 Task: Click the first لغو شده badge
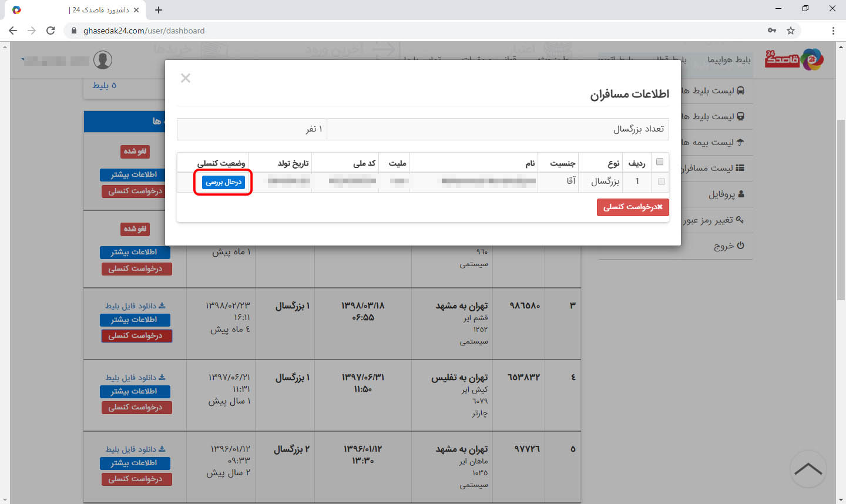pyautogui.click(x=135, y=152)
